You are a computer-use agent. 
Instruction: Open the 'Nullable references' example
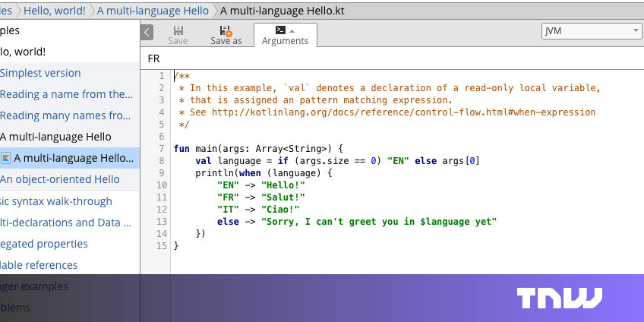coord(39,265)
